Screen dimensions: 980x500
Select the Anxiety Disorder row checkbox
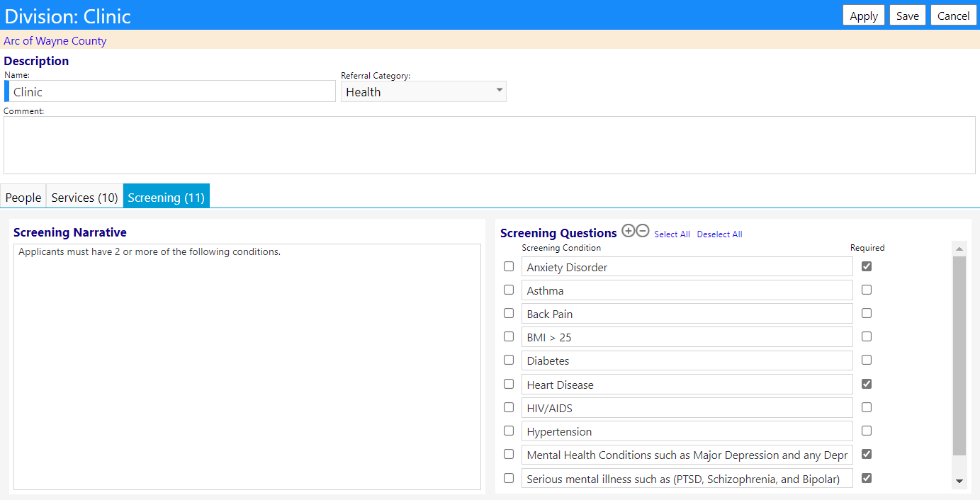(509, 266)
